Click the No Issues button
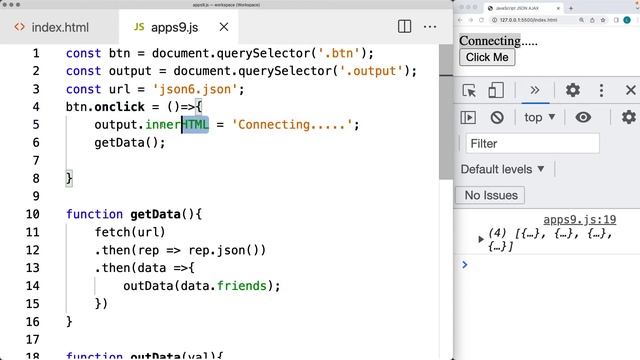 (490, 195)
